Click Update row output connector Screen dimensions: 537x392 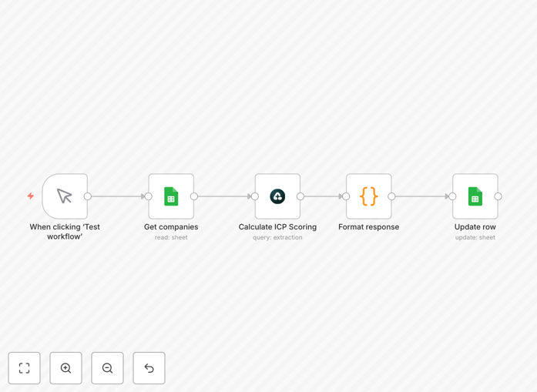click(498, 196)
